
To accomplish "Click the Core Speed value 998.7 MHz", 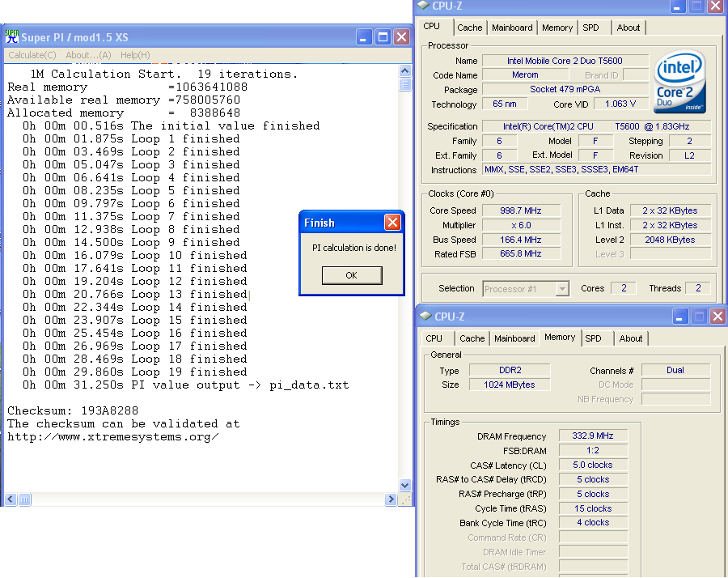I will pos(521,210).
